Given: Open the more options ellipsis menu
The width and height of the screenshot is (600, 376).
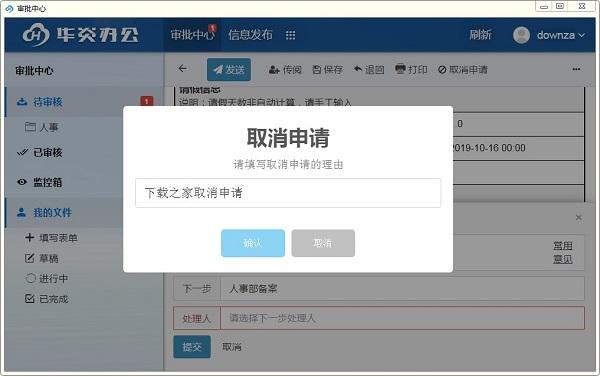Looking at the screenshot, I should pyautogui.click(x=576, y=69).
